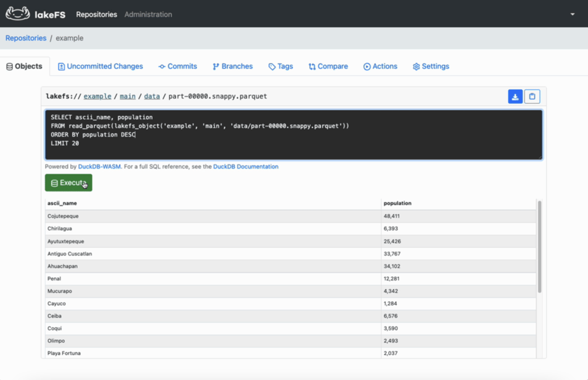Switch to the Compare tab
This screenshot has height=380, width=588.
pyautogui.click(x=329, y=66)
